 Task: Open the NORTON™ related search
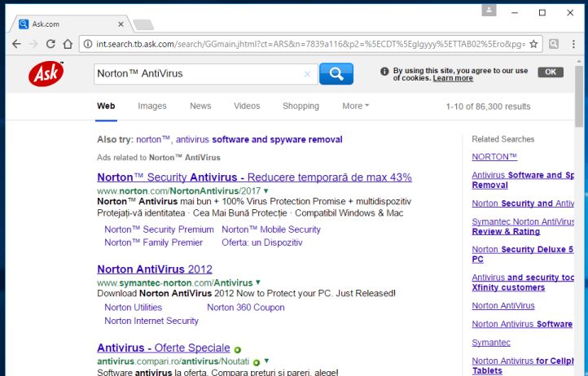coord(494,157)
